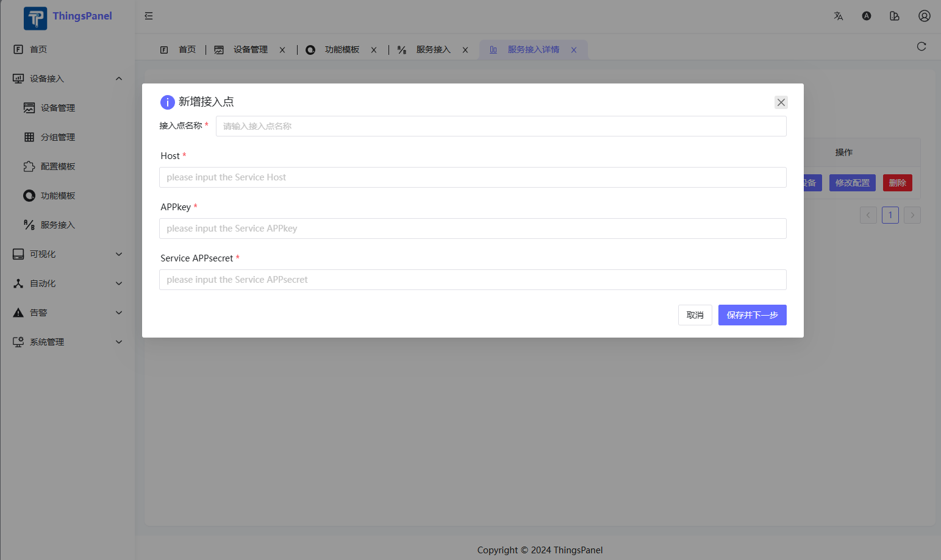Open 配置模板 in the sidebar
The image size is (941, 560).
tap(58, 166)
